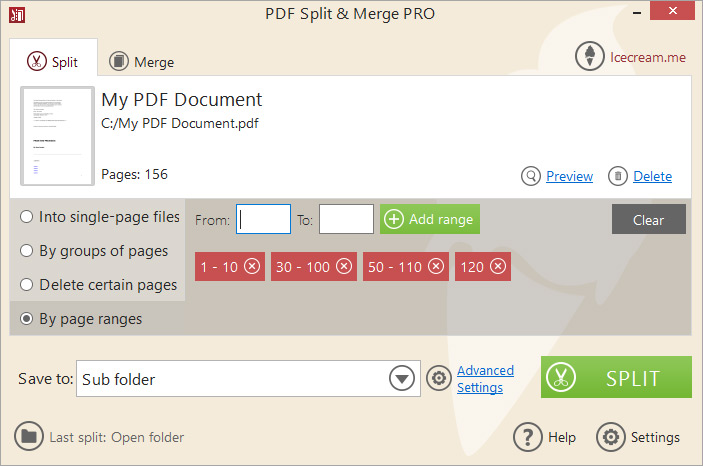Choose 'Delete certain pages' mode
The height and width of the screenshot is (466, 703).
(x=99, y=285)
